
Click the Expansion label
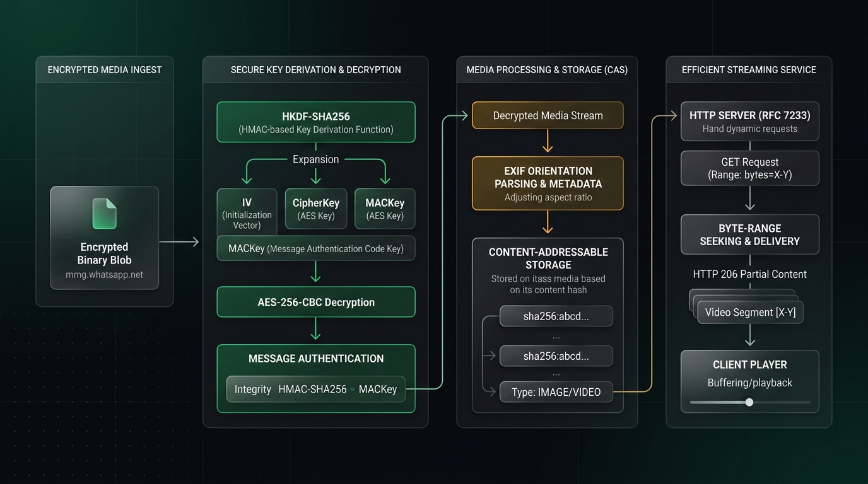[x=315, y=159]
